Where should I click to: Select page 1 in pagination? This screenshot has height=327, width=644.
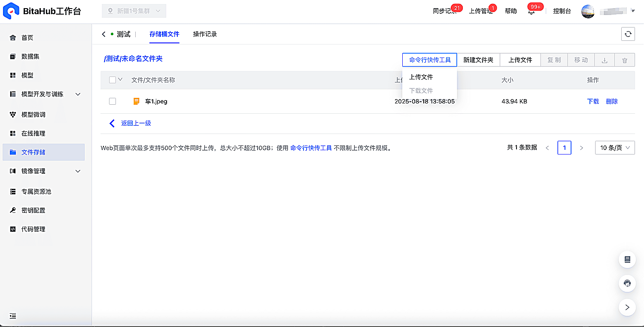tap(564, 148)
